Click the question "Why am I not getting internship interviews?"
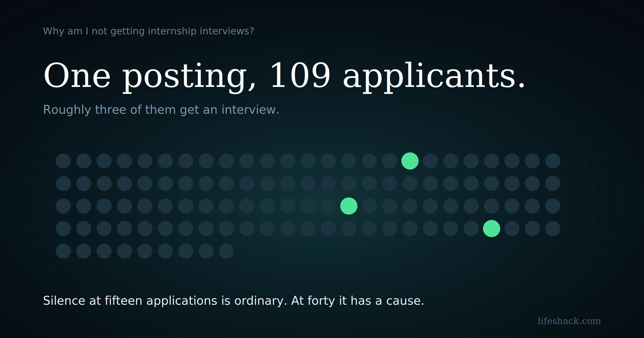Image resolution: width=644 pixels, height=338 pixels. (148, 31)
